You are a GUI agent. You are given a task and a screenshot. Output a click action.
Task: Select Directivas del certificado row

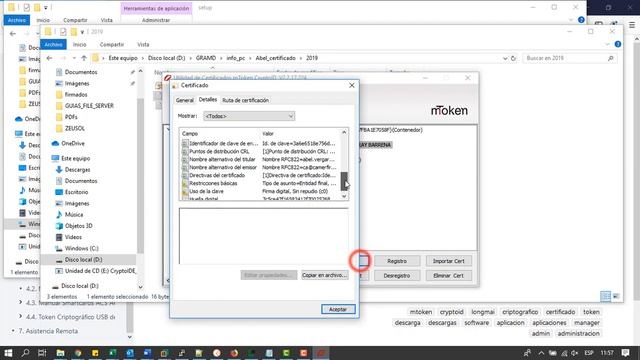click(x=260, y=175)
